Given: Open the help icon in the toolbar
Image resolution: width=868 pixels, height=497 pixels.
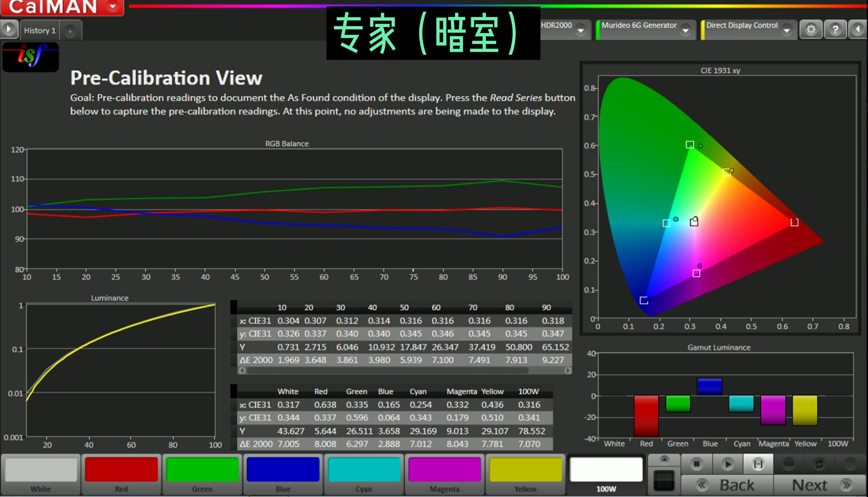Looking at the screenshot, I should point(835,30).
